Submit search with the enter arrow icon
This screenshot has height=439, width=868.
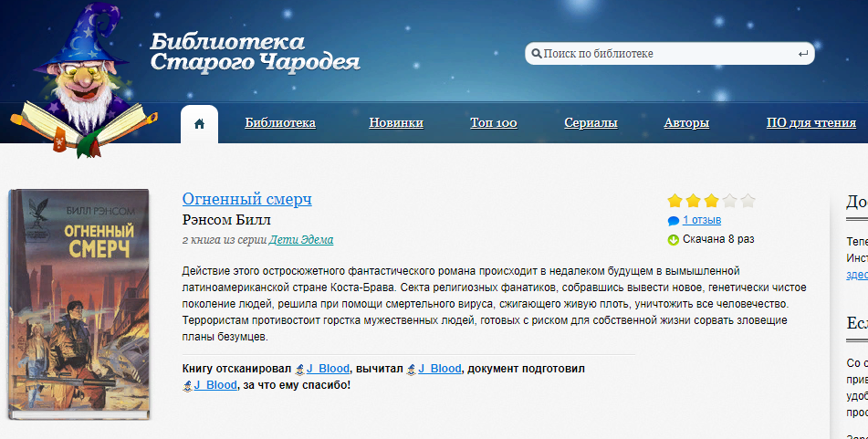point(803,54)
